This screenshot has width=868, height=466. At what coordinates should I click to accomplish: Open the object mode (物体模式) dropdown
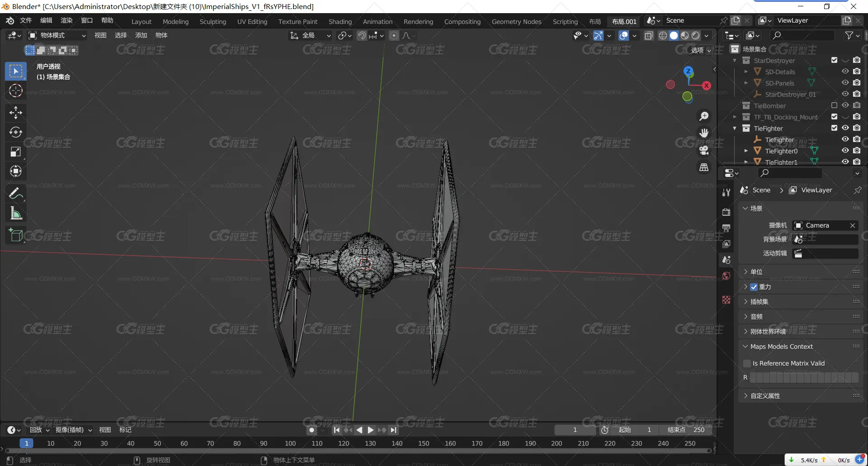(57, 35)
